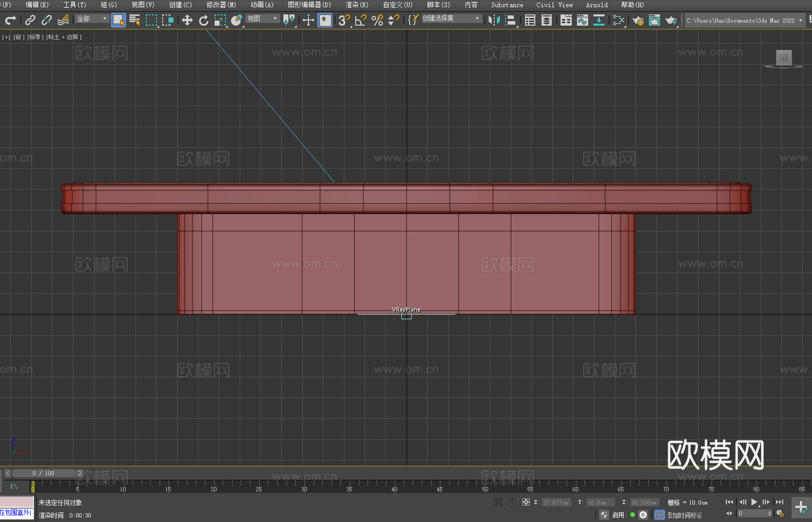Step the time slider forward one frame
812x522 pixels.
[x=80, y=473]
